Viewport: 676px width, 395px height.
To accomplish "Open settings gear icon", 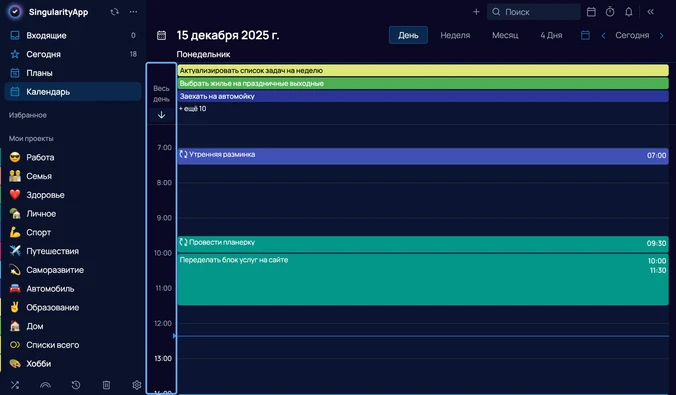I will pyautogui.click(x=137, y=385).
